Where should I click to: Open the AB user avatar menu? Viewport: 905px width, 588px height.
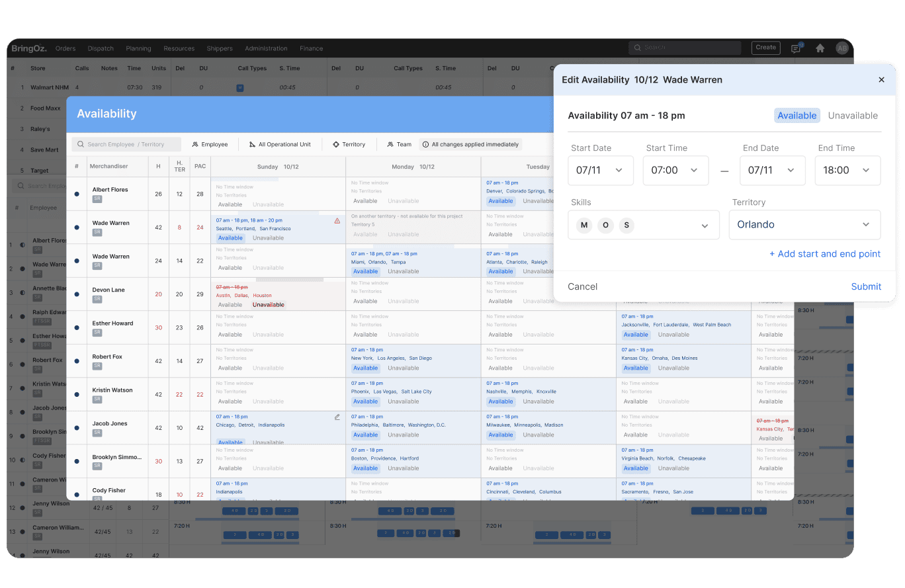841,48
